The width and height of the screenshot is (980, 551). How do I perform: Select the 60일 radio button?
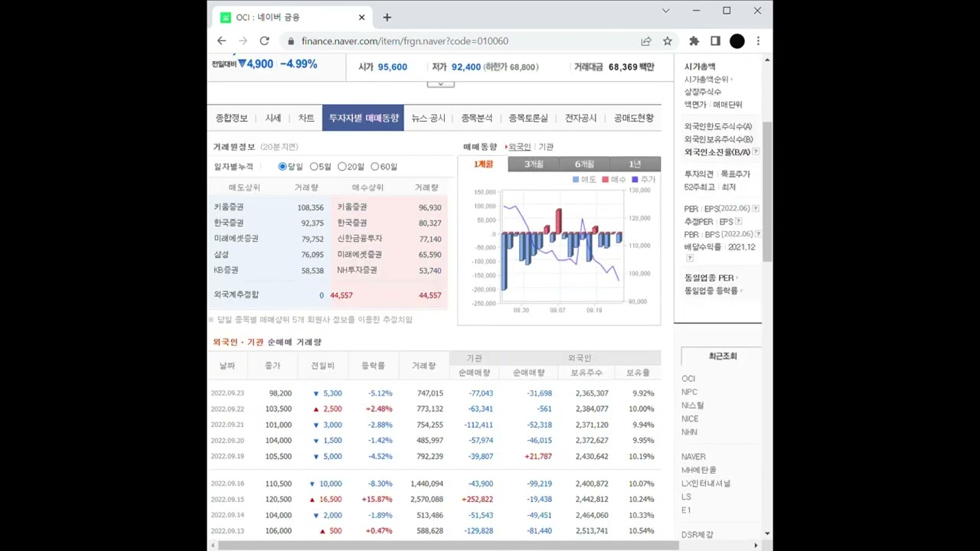click(x=374, y=166)
